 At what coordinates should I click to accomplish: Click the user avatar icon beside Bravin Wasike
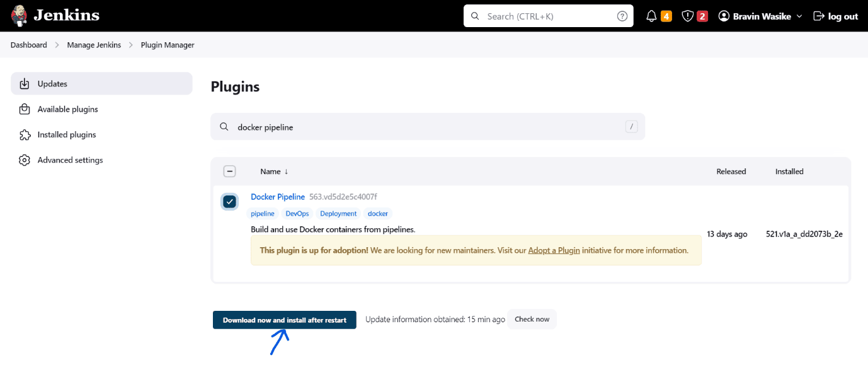(x=724, y=16)
